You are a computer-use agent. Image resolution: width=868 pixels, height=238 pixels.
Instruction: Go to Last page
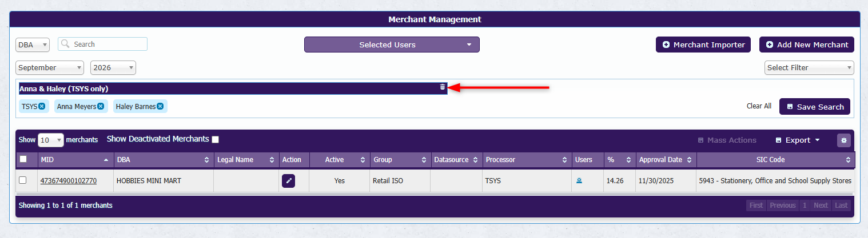point(841,205)
